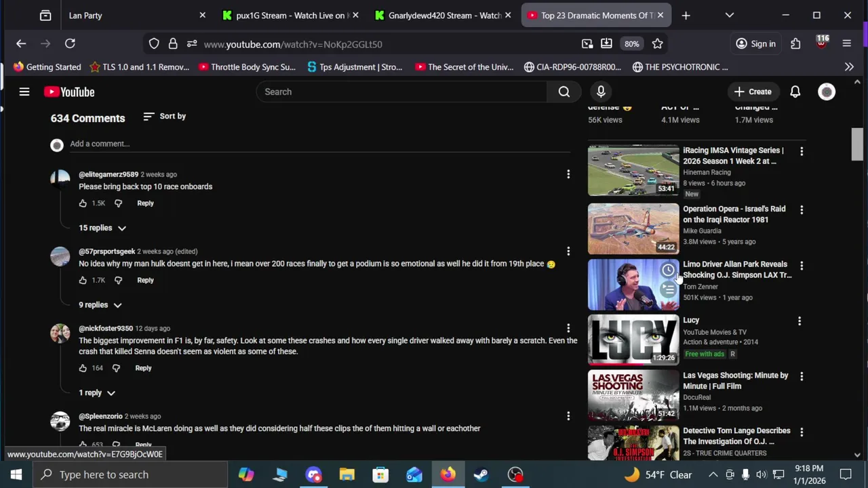Open Hineman Racing channel link

pos(707,172)
